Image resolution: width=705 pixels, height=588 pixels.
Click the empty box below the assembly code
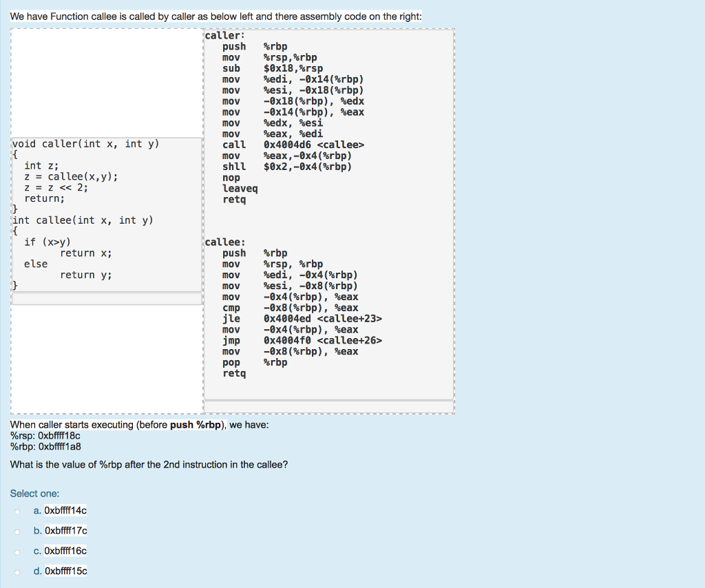328,407
